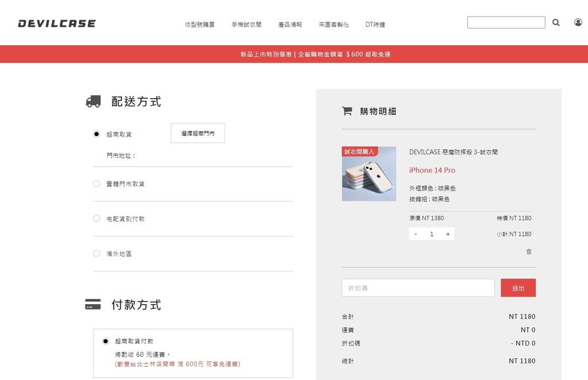Click the red iPhone 14 Pro text
The image size is (588, 380).
432,170
